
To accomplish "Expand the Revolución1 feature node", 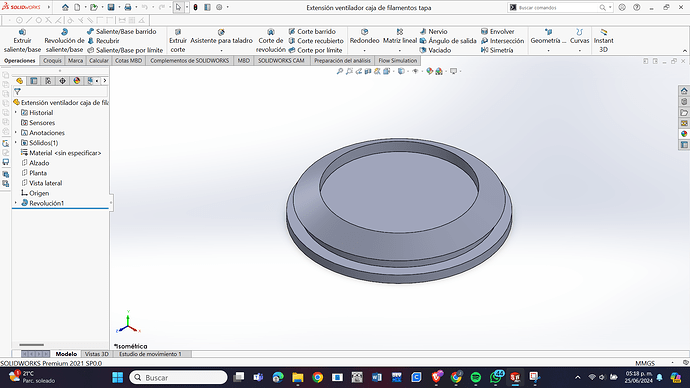I will tap(16, 203).
